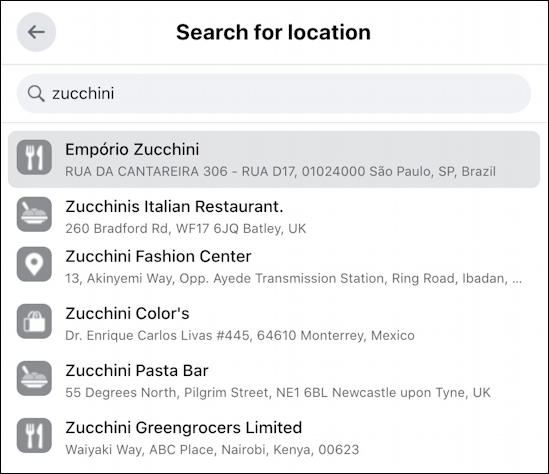
Task: Pick the Zucchini Fashion Center location
Action: coord(274,267)
